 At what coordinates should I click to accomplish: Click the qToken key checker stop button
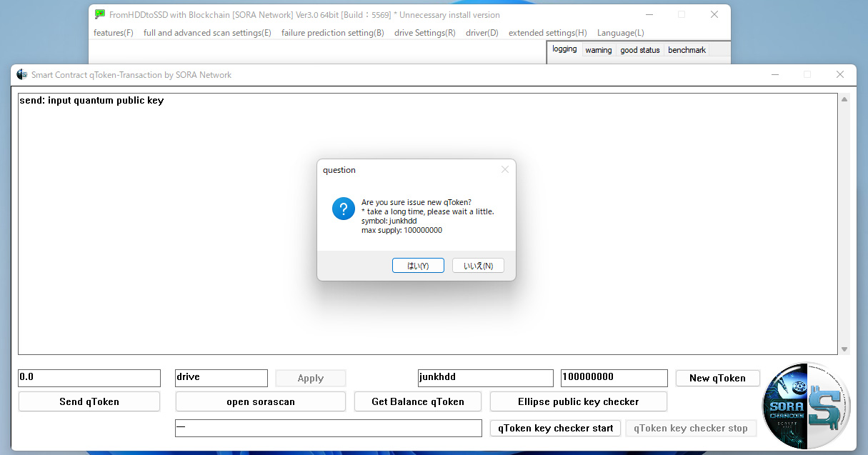coord(691,428)
